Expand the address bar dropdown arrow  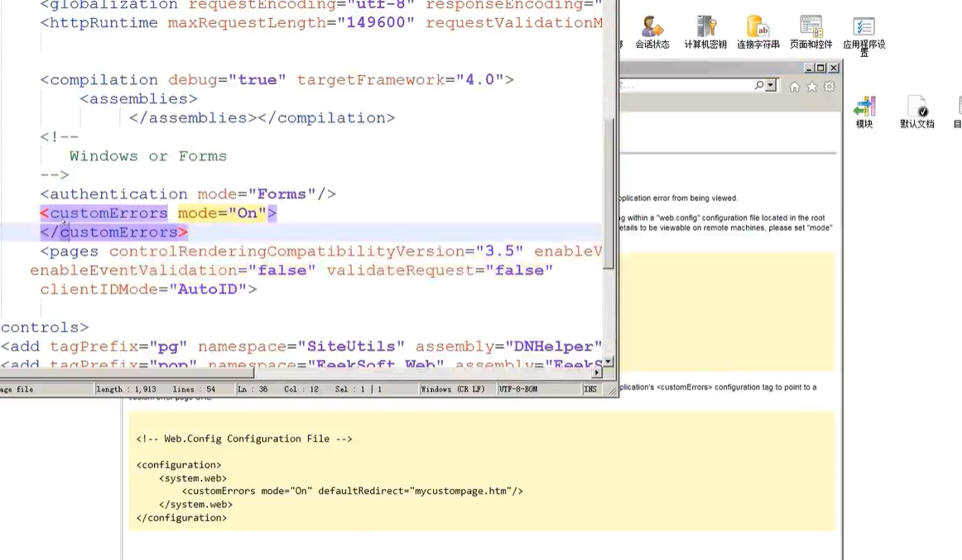tap(771, 86)
